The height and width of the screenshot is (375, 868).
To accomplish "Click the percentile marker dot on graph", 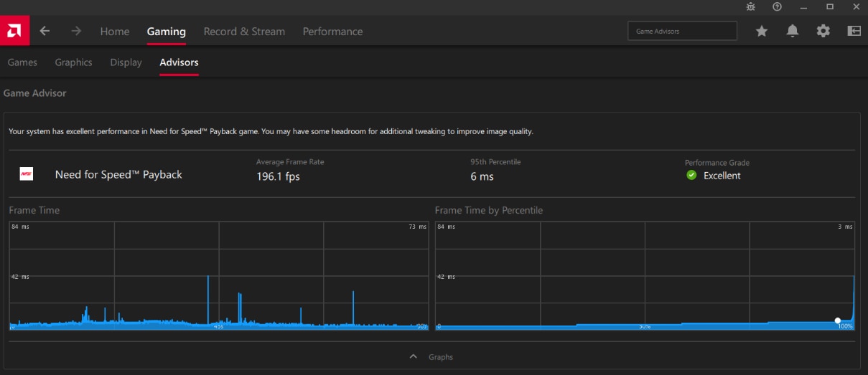I will [x=837, y=321].
